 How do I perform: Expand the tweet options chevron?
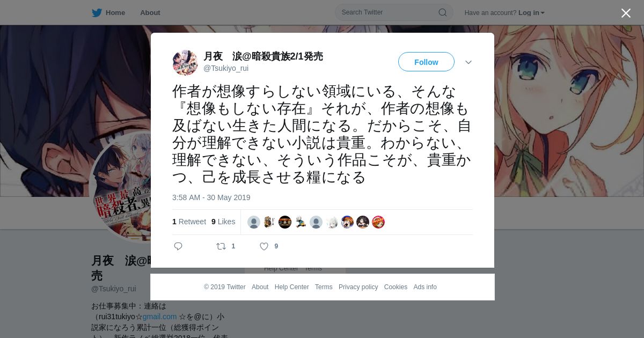click(x=469, y=62)
